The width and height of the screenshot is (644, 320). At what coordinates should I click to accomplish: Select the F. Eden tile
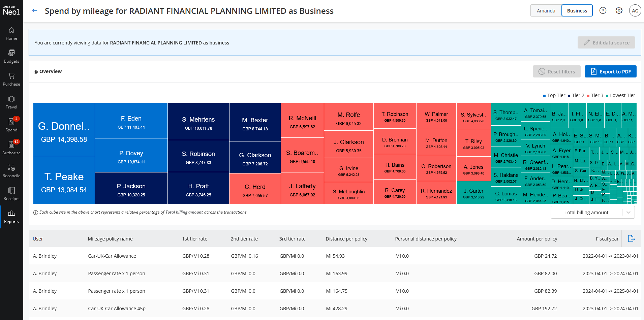pyautogui.click(x=131, y=121)
